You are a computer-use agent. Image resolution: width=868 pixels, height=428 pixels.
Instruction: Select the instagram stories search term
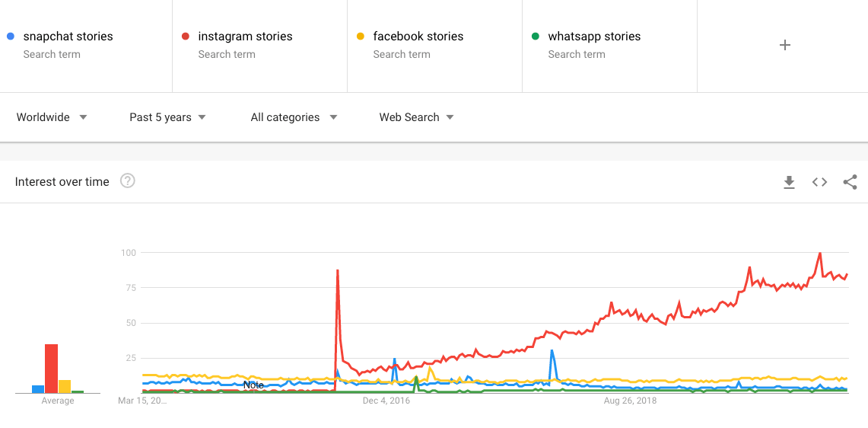(245, 37)
